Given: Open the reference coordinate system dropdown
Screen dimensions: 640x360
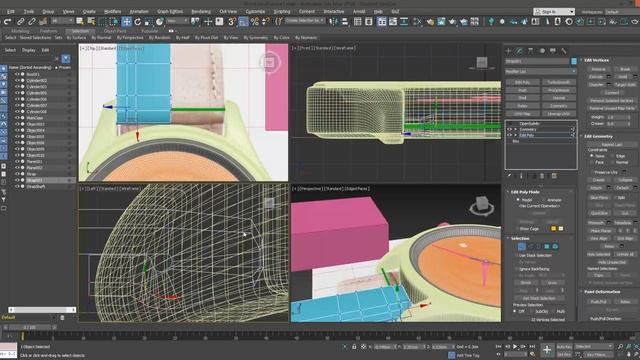Looking at the screenshot, I should [177, 21].
